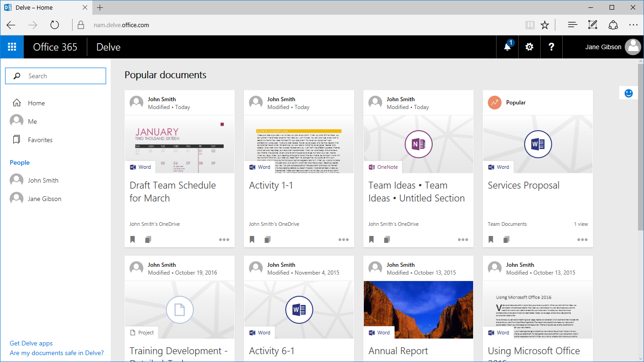Open the Office 365 app launcher waffle
Screen dimensions: 644x362
click(x=12, y=47)
